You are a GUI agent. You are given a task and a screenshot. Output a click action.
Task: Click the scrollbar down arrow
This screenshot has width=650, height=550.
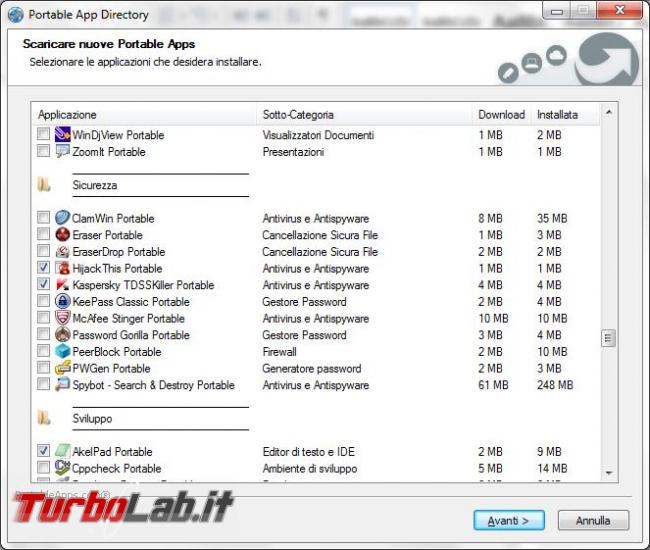coord(609,472)
